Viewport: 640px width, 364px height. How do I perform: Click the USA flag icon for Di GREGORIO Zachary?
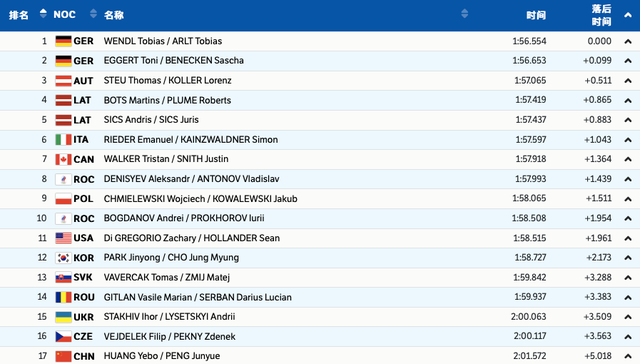pyautogui.click(x=63, y=238)
